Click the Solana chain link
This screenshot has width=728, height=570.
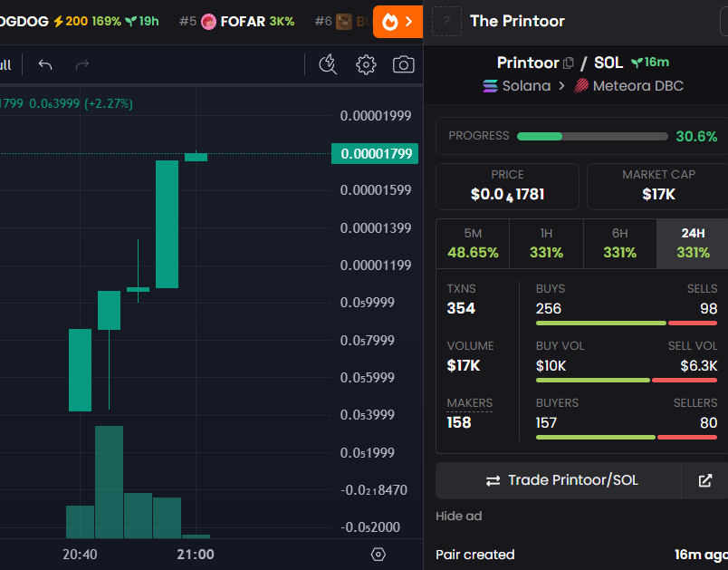(x=517, y=86)
